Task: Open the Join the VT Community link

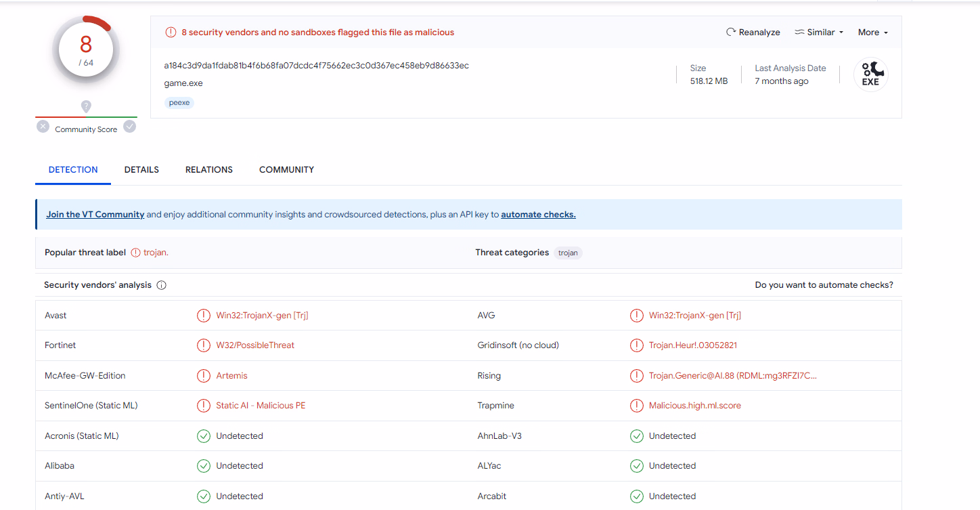Action: (95, 214)
